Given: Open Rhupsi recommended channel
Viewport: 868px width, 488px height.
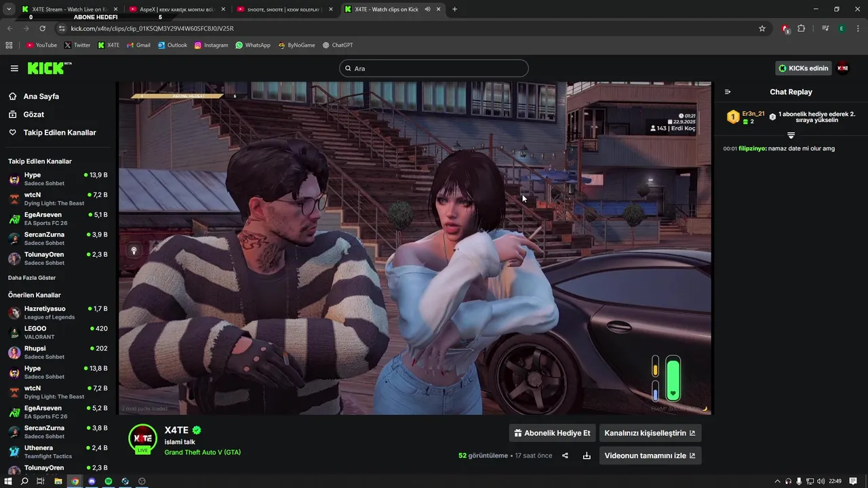Looking at the screenshot, I should (x=58, y=352).
